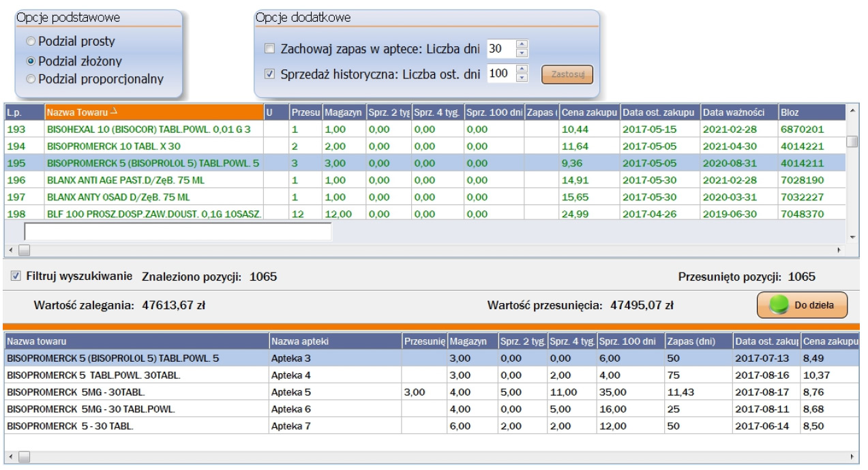Enable Zachowaj zapas w aptece checkbox
The image size is (868, 470).
[x=269, y=49]
